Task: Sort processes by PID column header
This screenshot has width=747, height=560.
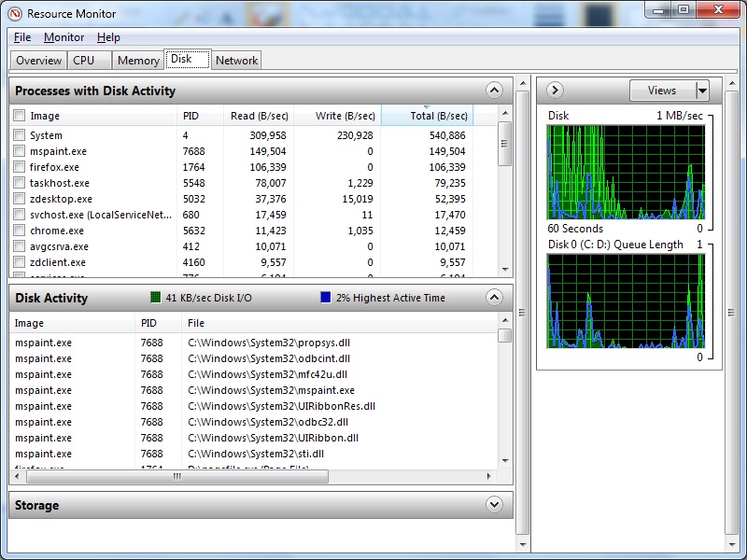Action: (x=200, y=116)
